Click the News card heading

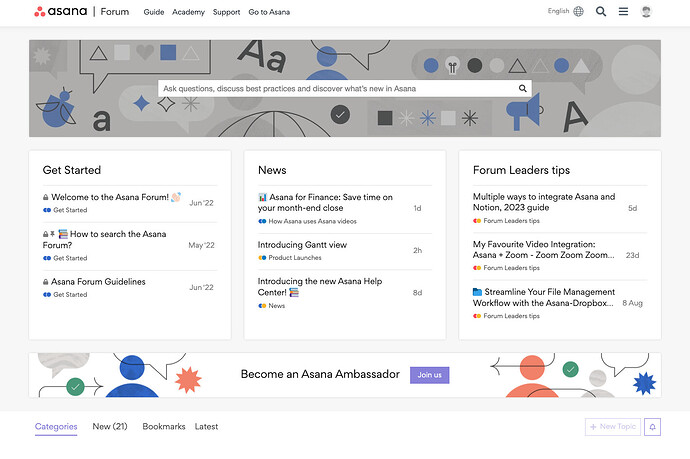tap(272, 170)
